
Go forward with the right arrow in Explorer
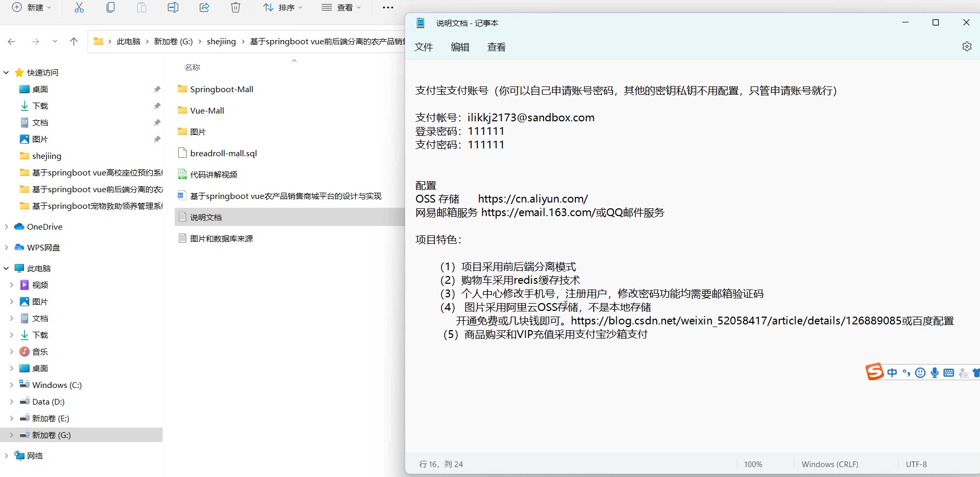[35, 42]
